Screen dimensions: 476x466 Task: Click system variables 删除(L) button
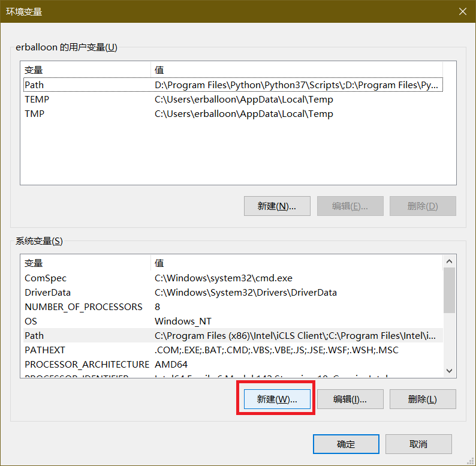423,399
